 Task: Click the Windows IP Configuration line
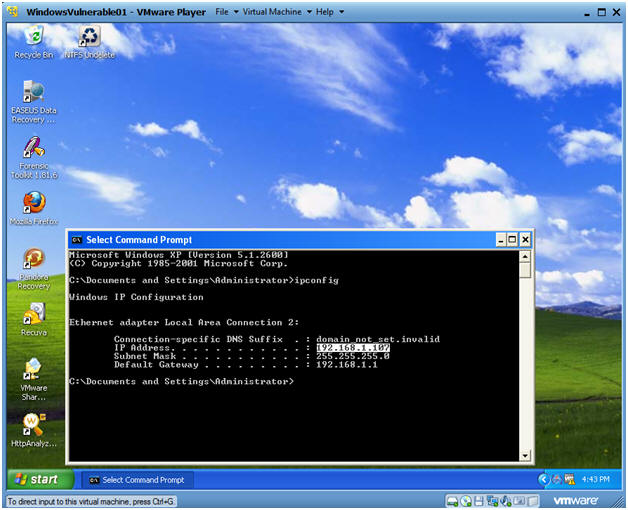point(136,297)
